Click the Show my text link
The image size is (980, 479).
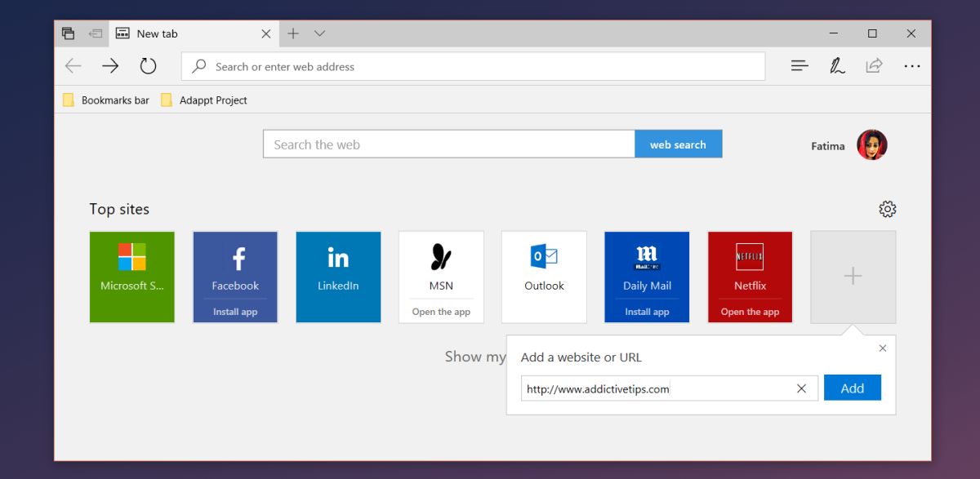pyautogui.click(x=475, y=357)
